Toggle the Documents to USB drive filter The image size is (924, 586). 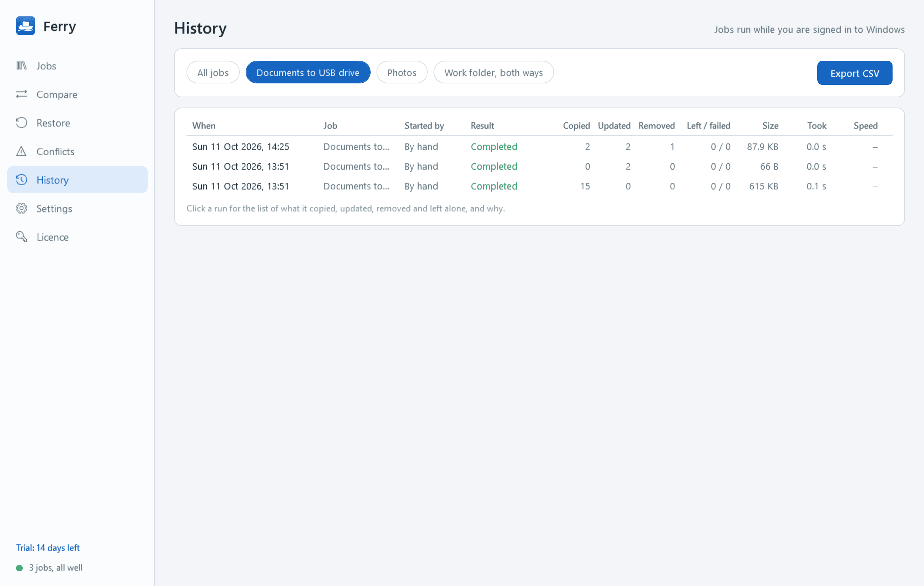pyautogui.click(x=308, y=72)
